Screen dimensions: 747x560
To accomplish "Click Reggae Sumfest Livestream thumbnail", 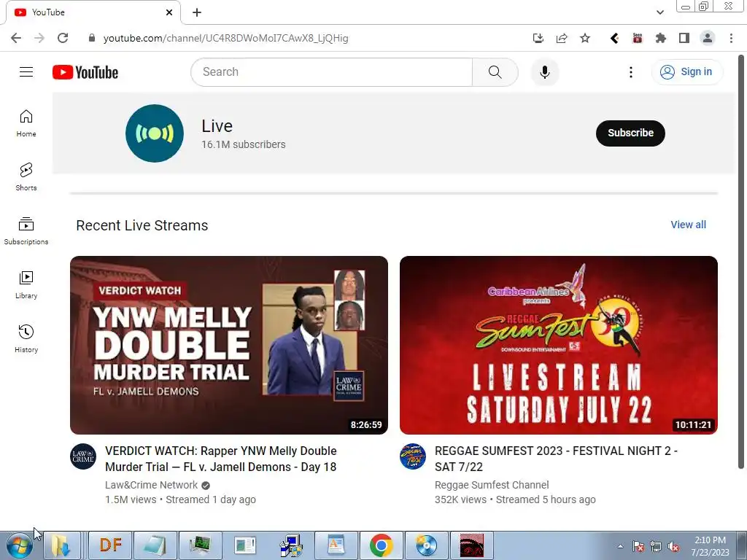I will point(558,345).
